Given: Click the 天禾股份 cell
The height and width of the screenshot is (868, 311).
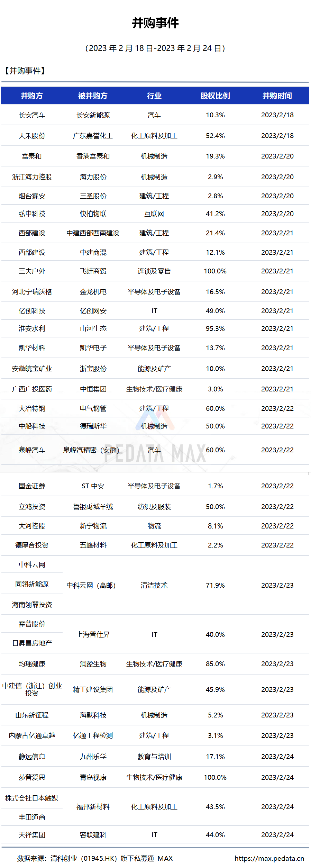Looking at the screenshot, I should (x=32, y=136).
